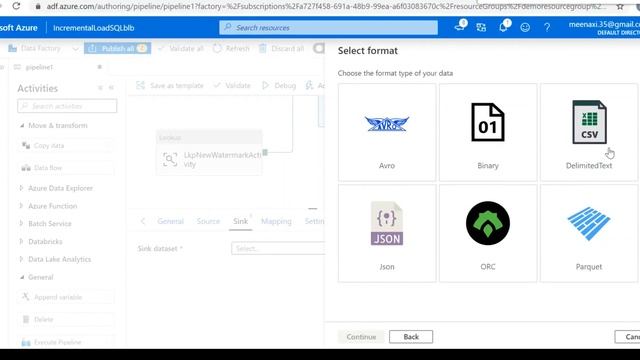Click Validate in pipeline toolbar

point(232,85)
